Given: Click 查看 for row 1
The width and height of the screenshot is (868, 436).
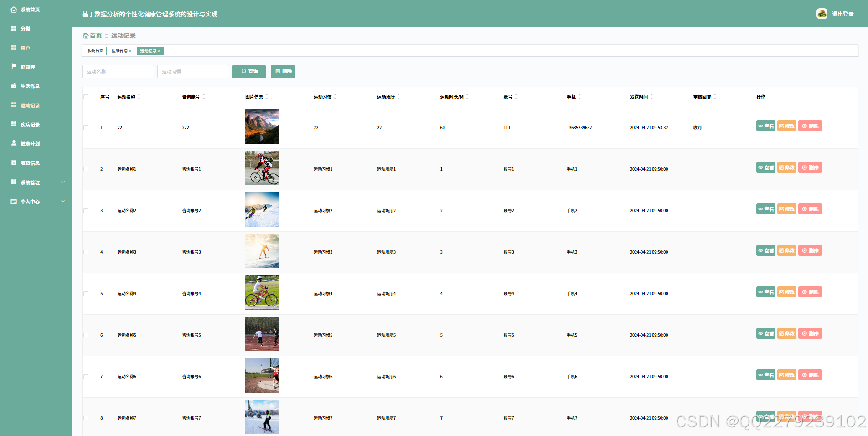Looking at the screenshot, I should pos(766,126).
